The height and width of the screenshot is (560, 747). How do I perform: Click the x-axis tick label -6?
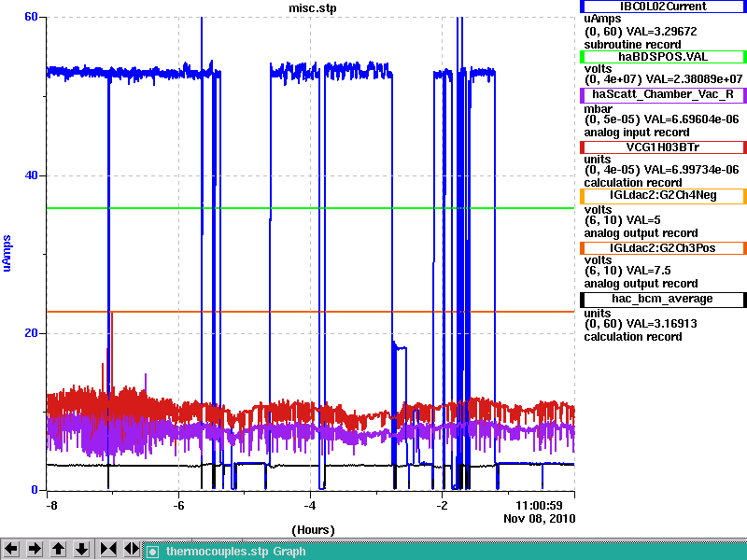[x=178, y=505]
